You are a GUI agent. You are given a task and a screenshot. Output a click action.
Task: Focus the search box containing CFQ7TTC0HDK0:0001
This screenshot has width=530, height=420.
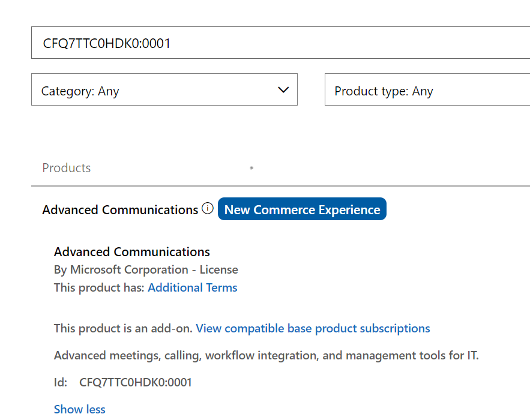280,43
